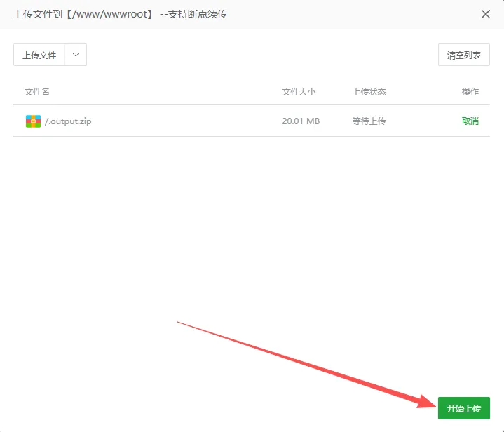Click blank space between 上传文件 and 清空列表
The width and height of the screenshot is (504, 432).
[x=259, y=55]
